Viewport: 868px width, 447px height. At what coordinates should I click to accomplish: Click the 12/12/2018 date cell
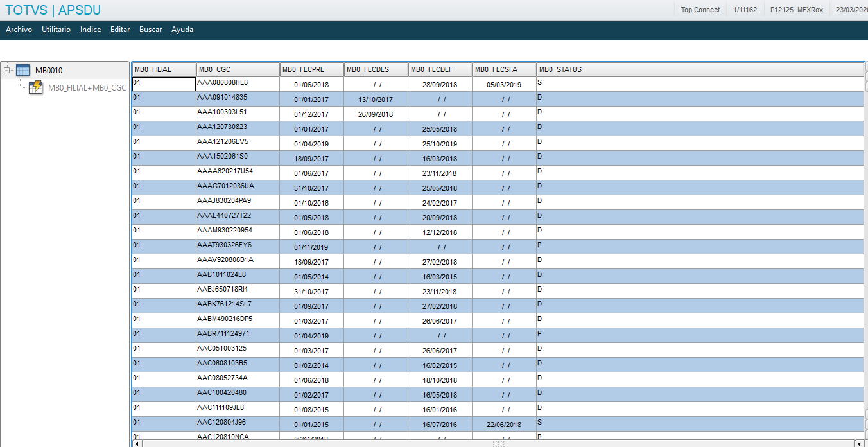440,232
